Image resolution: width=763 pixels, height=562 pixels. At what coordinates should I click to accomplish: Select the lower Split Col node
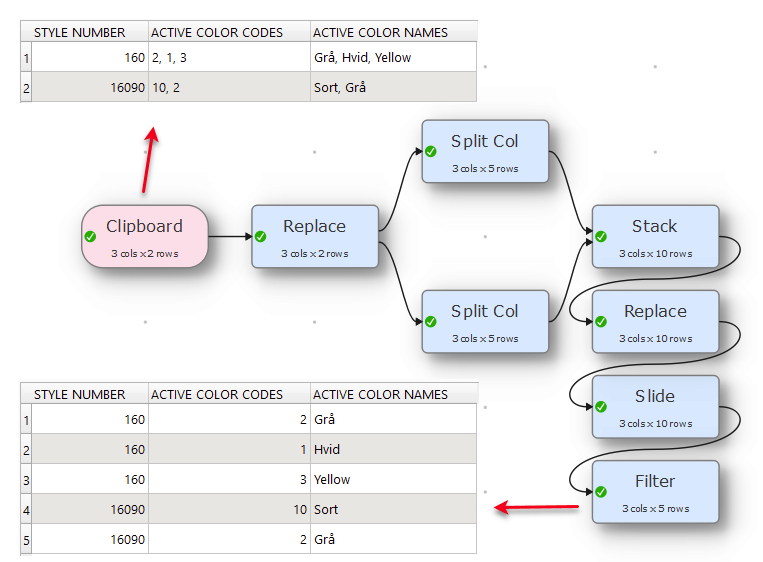tap(485, 322)
